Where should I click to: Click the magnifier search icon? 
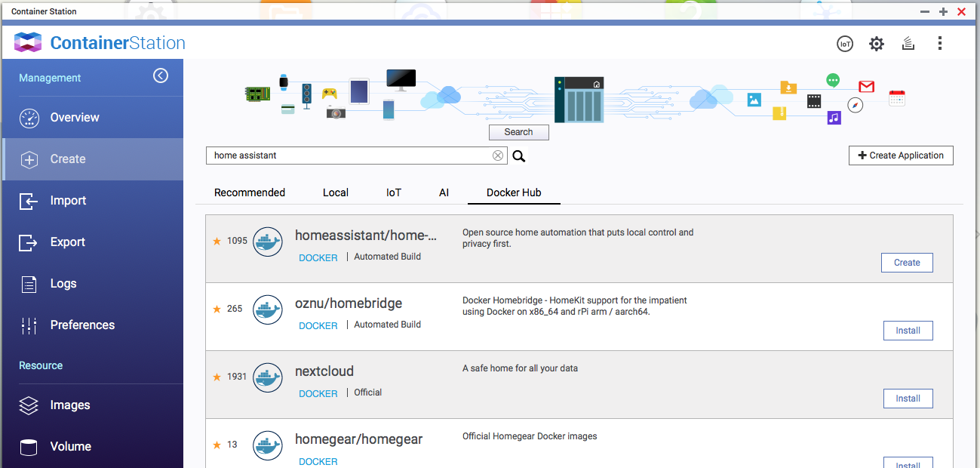tap(519, 156)
